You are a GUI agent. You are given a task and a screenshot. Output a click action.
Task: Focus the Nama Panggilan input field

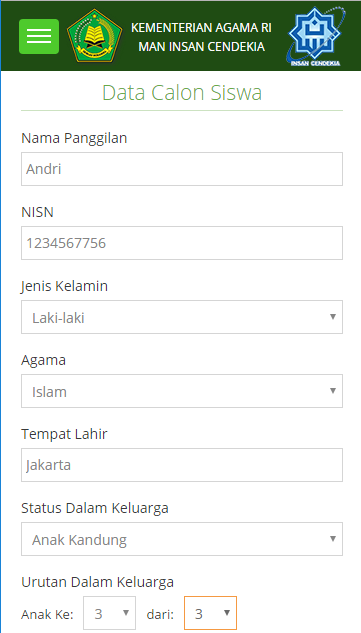point(182,169)
